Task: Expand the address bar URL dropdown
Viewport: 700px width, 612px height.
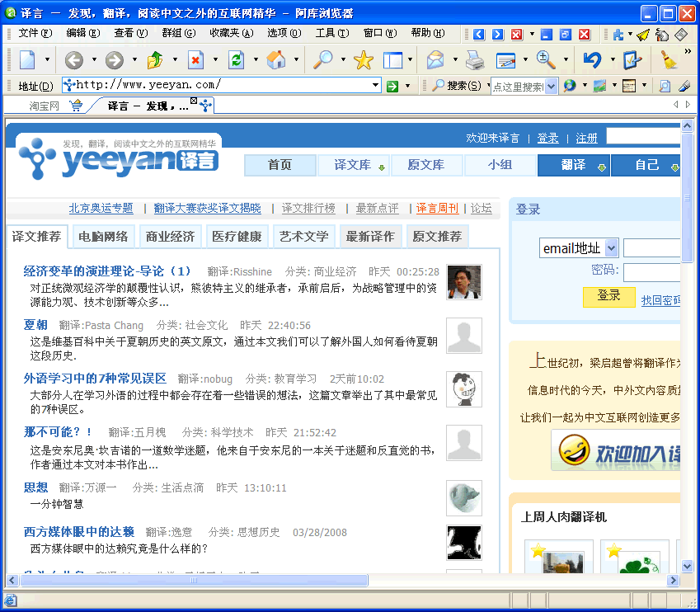Action: pos(375,86)
